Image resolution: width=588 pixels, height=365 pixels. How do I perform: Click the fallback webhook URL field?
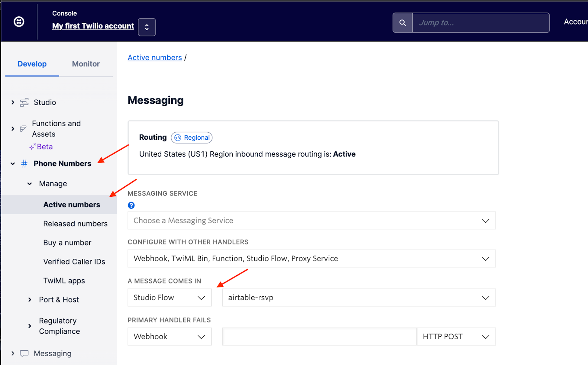319,337
